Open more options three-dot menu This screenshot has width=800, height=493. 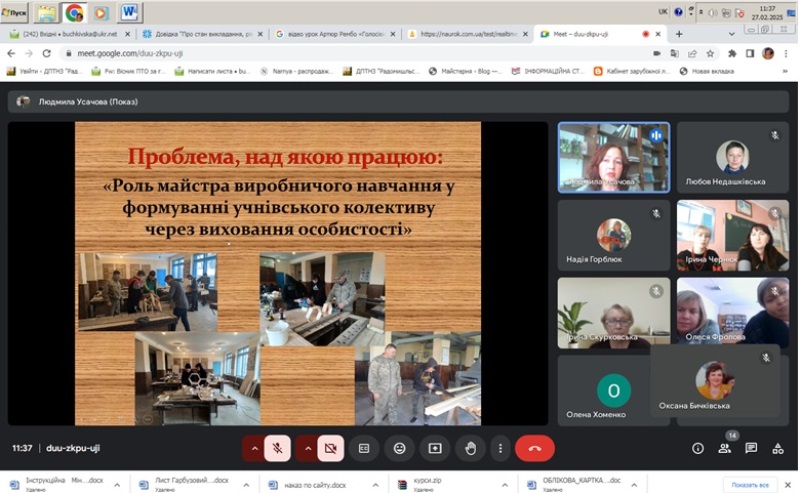coord(500,449)
